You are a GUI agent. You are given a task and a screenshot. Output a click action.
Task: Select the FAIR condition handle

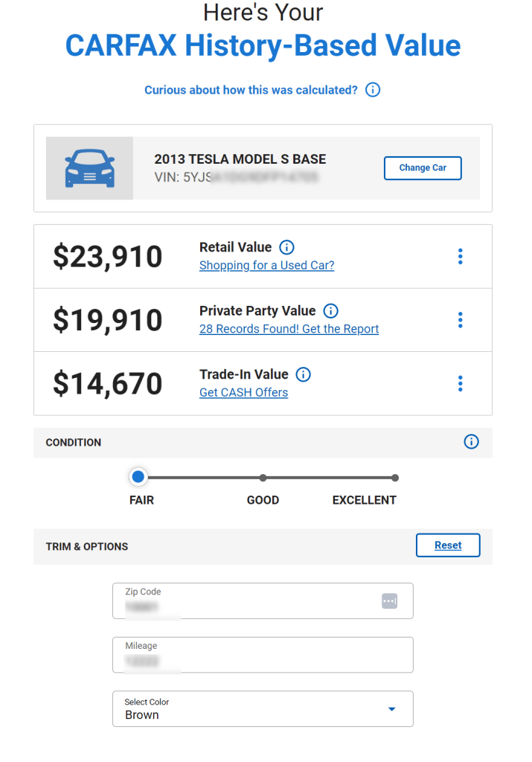click(138, 477)
